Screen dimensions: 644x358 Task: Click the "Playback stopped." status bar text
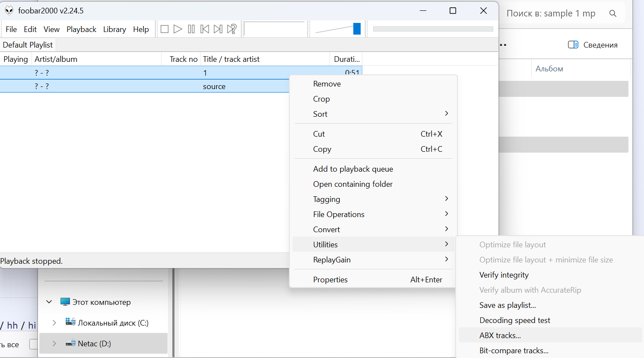click(32, 261)
